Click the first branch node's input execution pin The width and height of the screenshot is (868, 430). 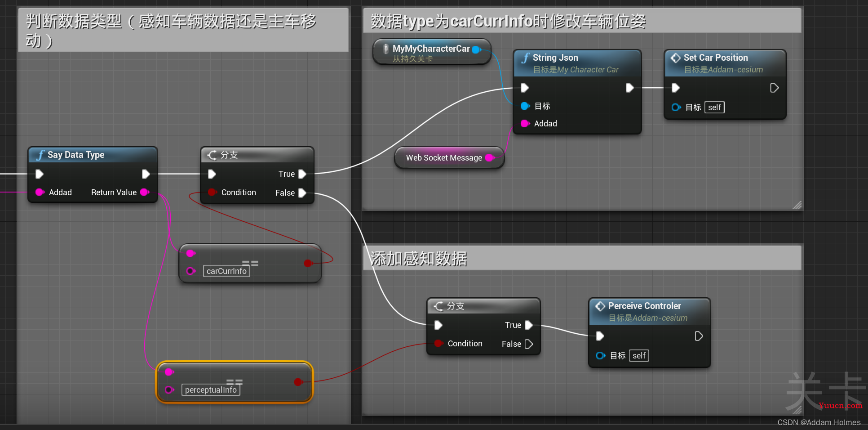tap(212, 174)
